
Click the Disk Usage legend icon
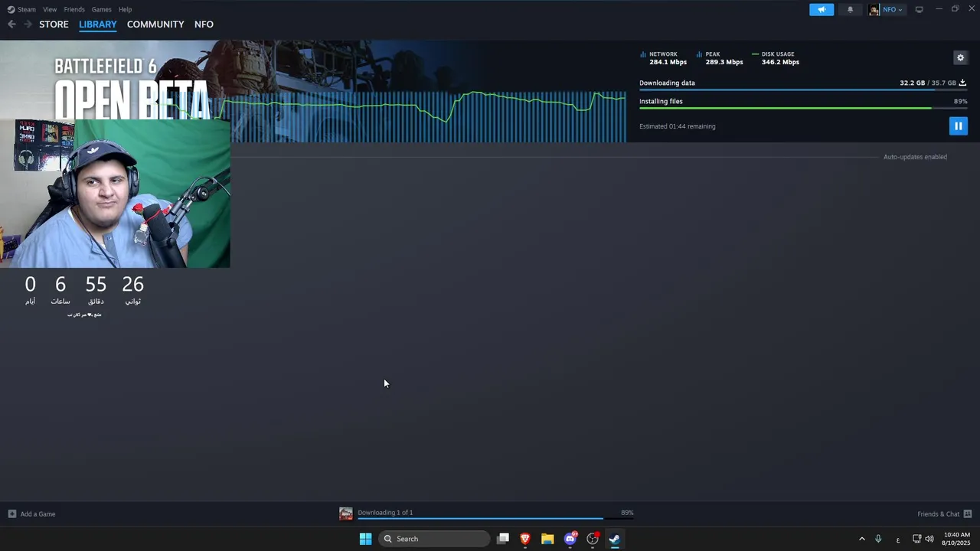click(x=755, y=54)
